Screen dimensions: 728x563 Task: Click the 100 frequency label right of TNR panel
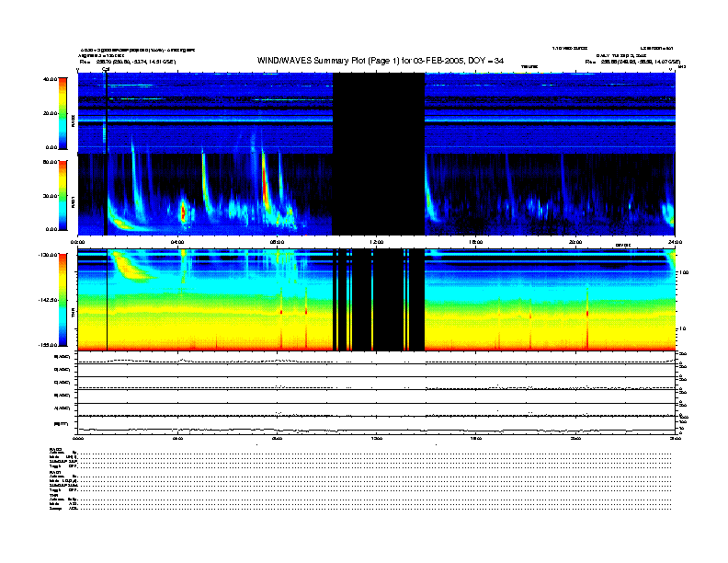click(x=684, y=272)
